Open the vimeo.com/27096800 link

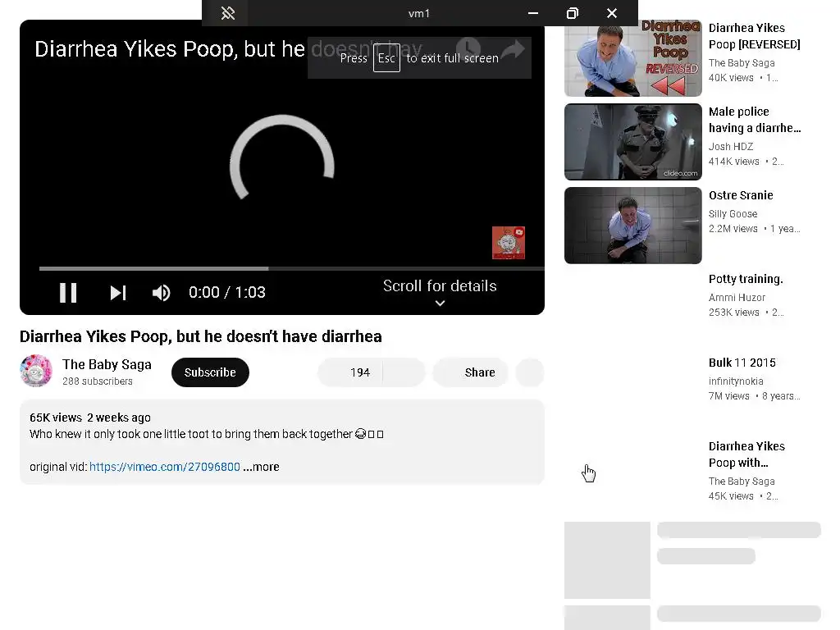pos(164,467)
